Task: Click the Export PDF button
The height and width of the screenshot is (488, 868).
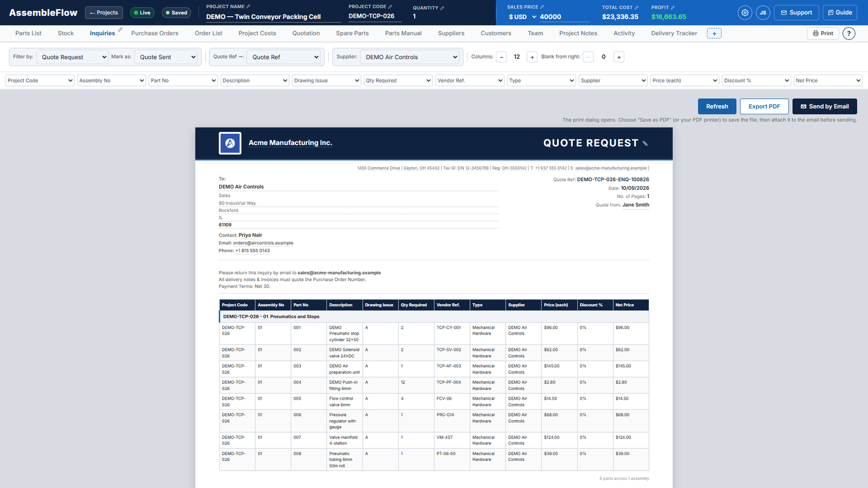Action: point(764,106)
